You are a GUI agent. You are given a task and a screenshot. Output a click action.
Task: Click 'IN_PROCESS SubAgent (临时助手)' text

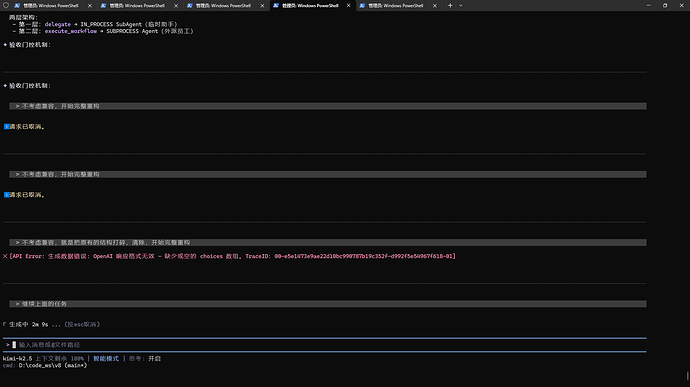pyautogui.click(x=129, y=24)
